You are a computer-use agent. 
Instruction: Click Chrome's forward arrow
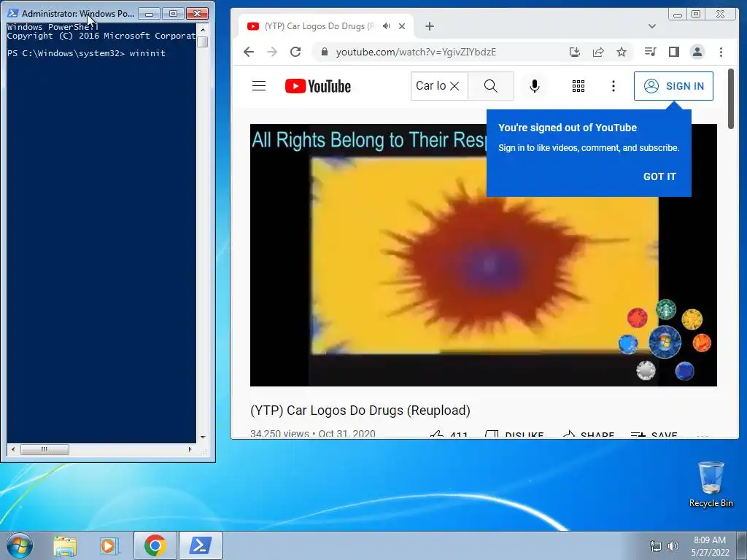(272, 52)
